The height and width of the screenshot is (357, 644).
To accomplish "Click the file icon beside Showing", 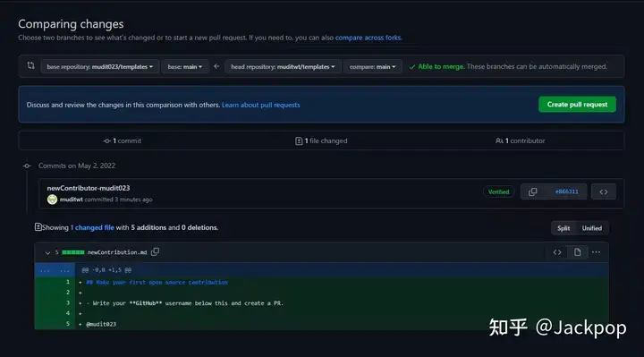I will (x=38, y=226).
